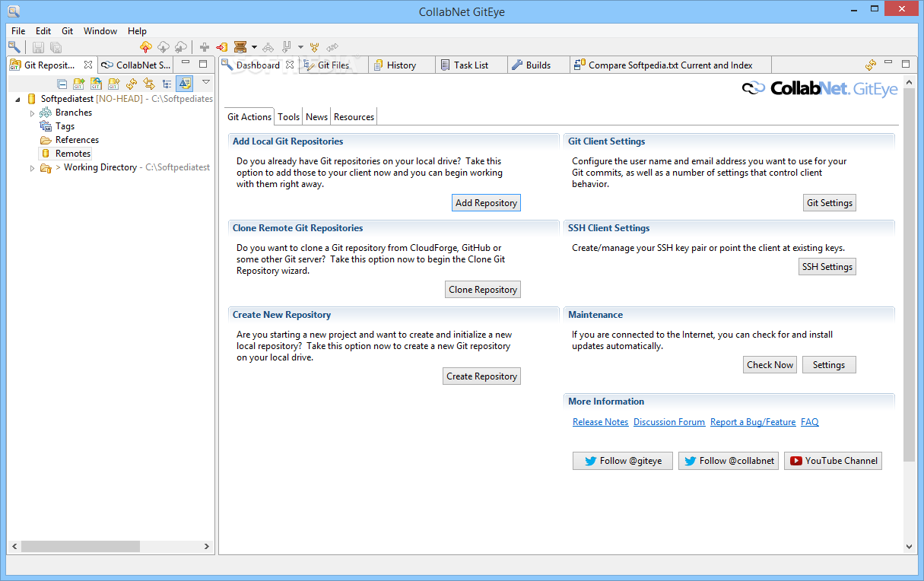Click the Rebase icon in main toolbar
924x581 pixels.
tap(286, 47)
